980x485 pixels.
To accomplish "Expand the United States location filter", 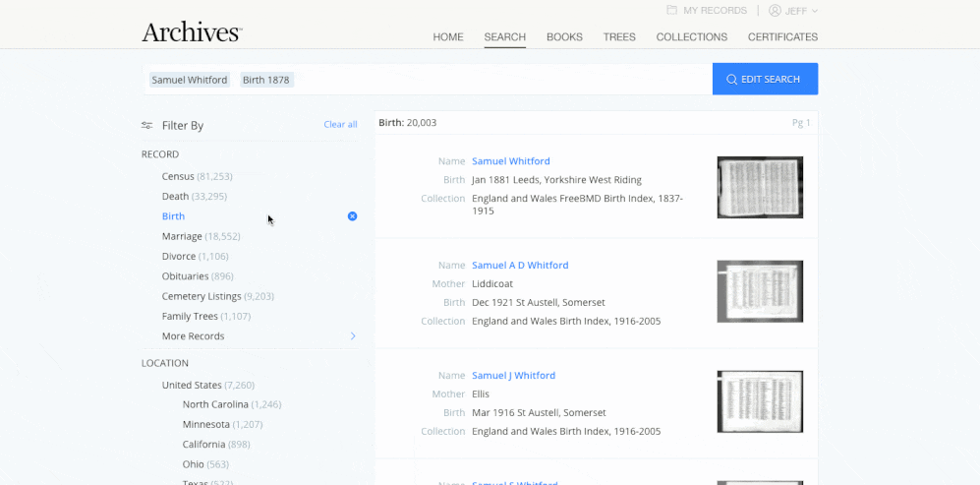I will coord(208,385).
